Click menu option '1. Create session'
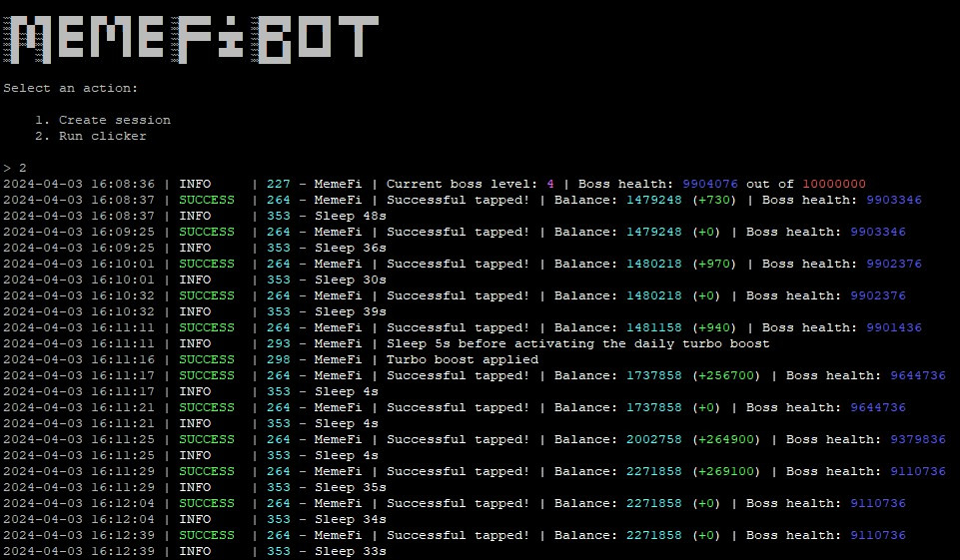 [103, 120]
